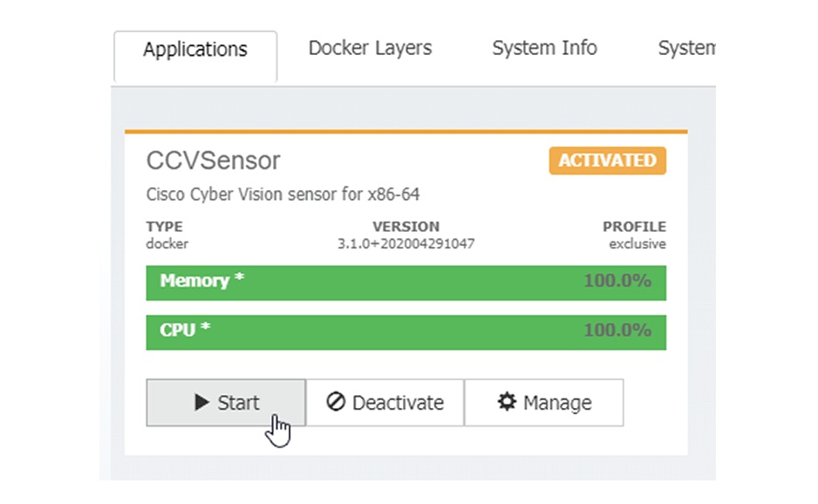The height and width of the screenshot is (504, 818).
Task: Click the gear icon on Manage button
Action: point(506,402)
